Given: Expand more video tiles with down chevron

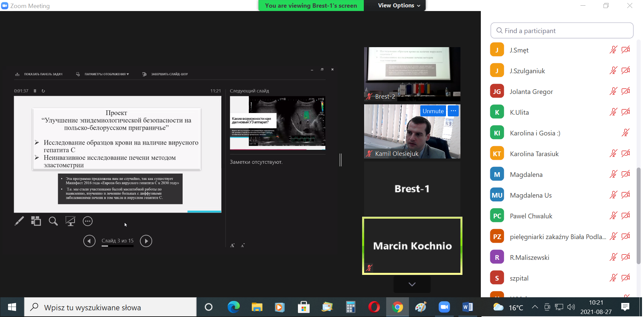Looking at the screenshot, I should pyautogui.click(x=412, y=284).
